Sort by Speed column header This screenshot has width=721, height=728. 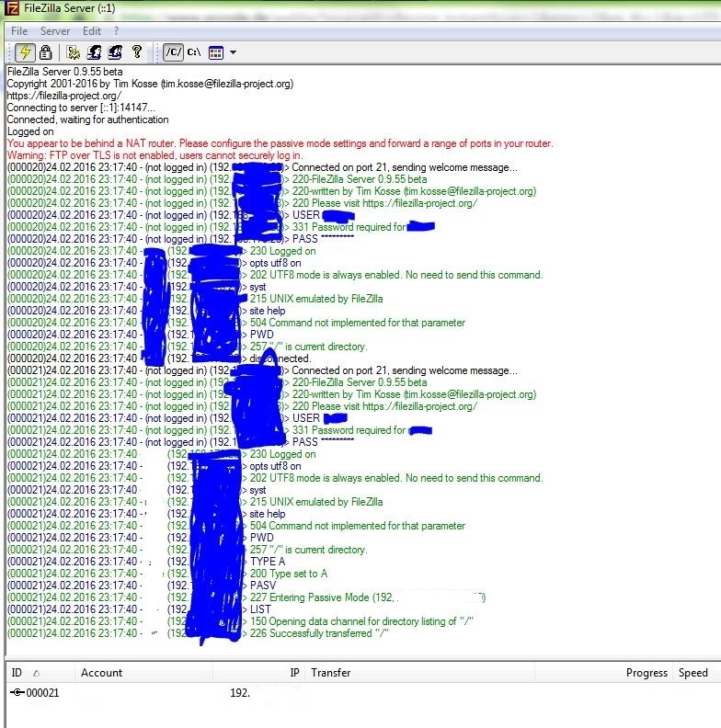[696, 672]
